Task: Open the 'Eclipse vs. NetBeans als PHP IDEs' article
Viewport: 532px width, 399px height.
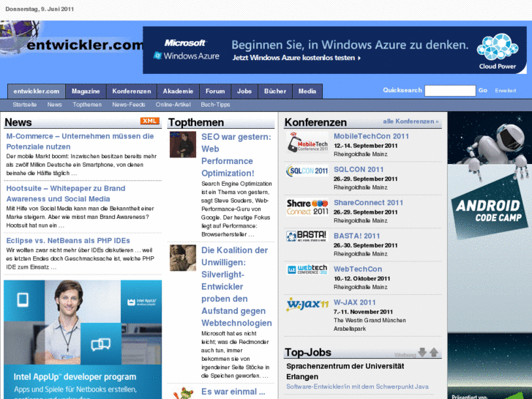Action: click(68, 240)
